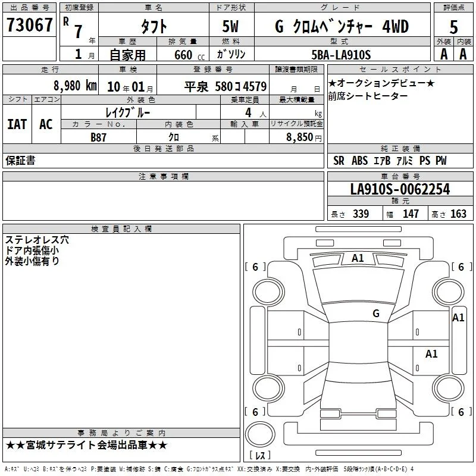Click the 保証書 later-shipped parts entry
The height and width of the screenshot is (476, 476).
(21, 160)
